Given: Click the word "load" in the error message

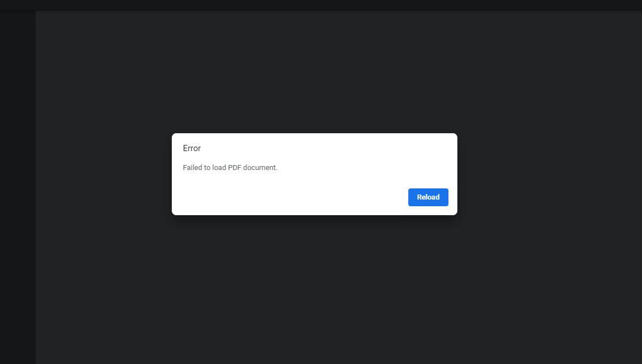Looking at the screenshot, I should 219,167.
